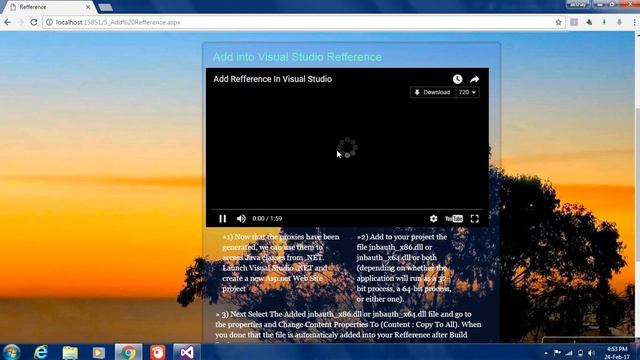Image resolution: width=640 pixels, height=360 pixels.
Task: Open the red screen recorder taskbar icon
Action: (158, 352)
